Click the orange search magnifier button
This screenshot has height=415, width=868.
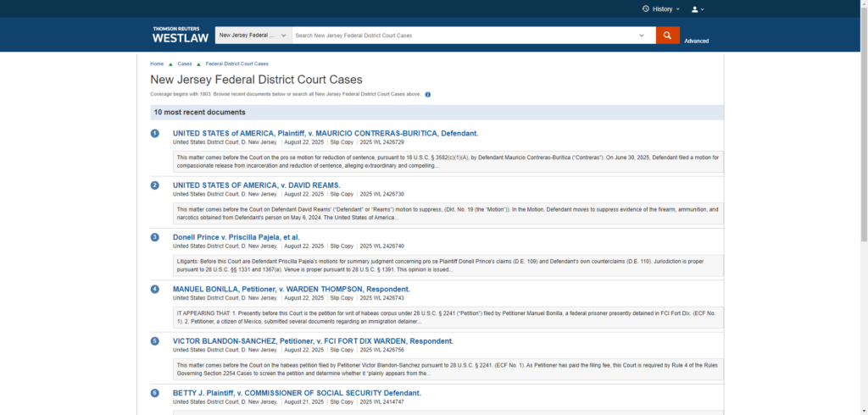click(667, 36)
